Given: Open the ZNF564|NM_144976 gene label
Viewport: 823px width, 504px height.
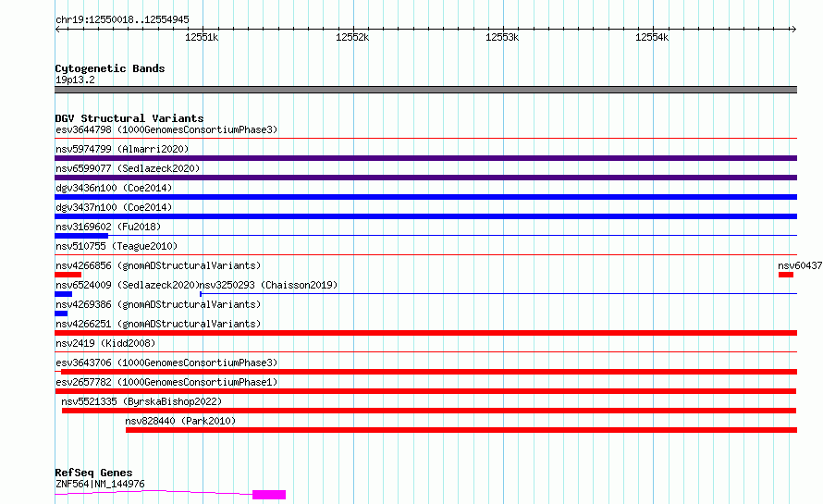Looking at the screenshot, I should pos(100,484).
